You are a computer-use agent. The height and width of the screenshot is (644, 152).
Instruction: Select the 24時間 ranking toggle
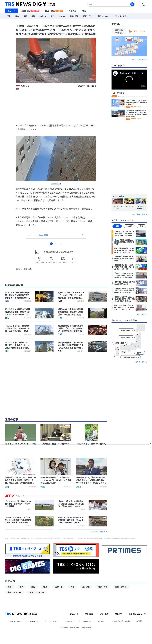tap(129, 226)
